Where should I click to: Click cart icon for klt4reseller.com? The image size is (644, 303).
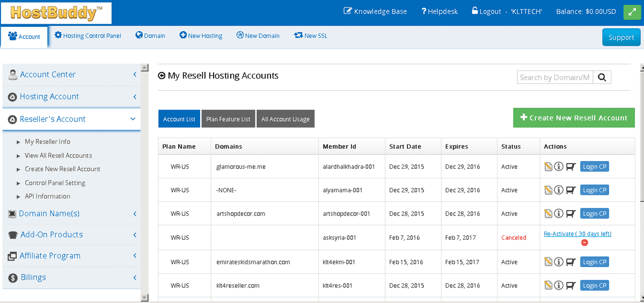tap(571, 286)
